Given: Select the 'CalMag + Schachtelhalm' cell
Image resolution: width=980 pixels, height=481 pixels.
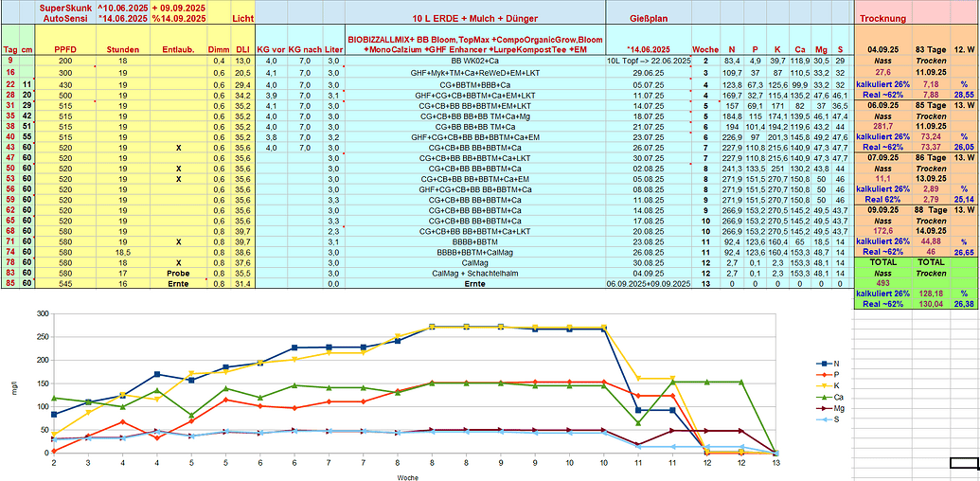Looking at the screenshot, I should (x=474, y=273).
